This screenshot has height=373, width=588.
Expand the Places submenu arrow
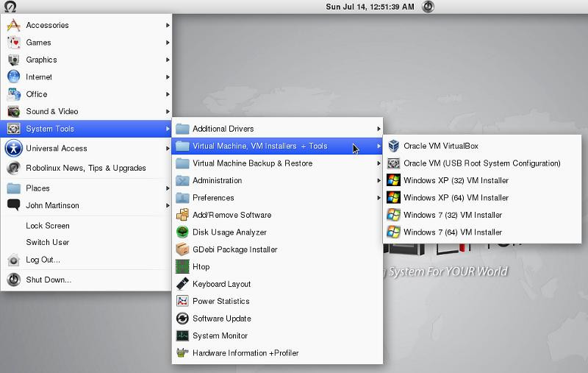point(168,188)
